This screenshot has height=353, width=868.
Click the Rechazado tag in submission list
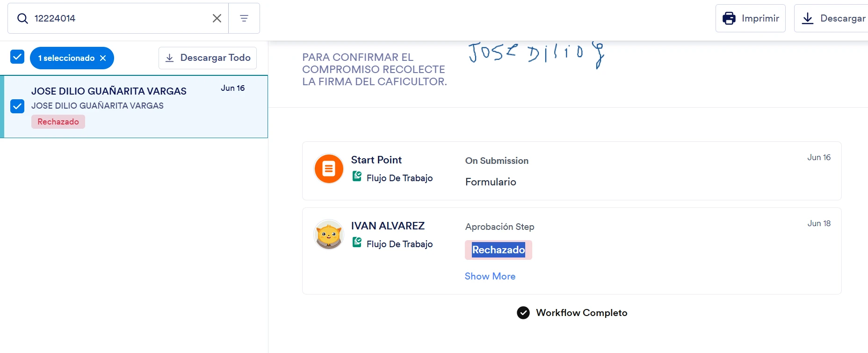pos(58,122)
